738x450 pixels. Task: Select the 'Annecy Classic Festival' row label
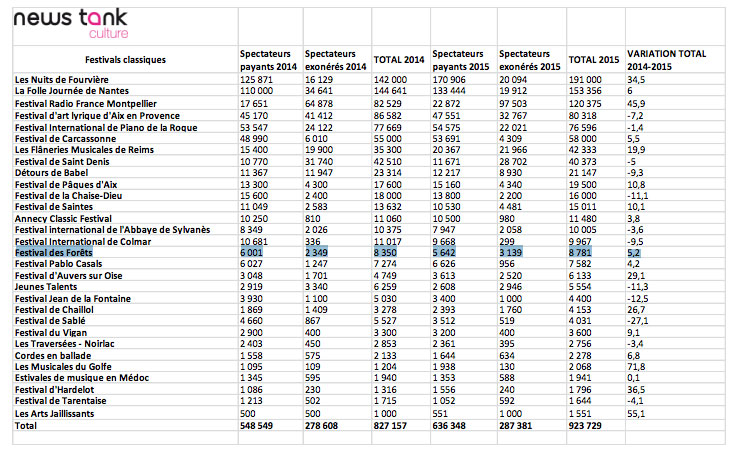pyautogui.click(x=65, y=216)
